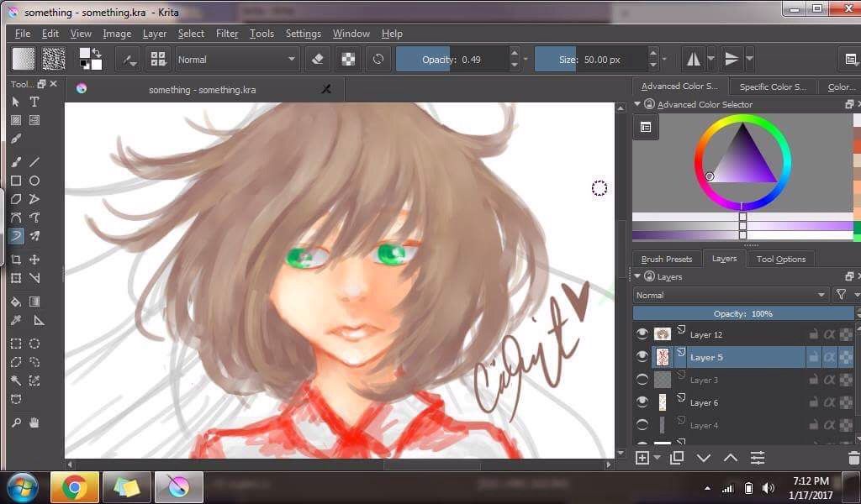
Task: Switch to Specific Color Selector tab
Action: pyautogui.click(x=773, y=87)
